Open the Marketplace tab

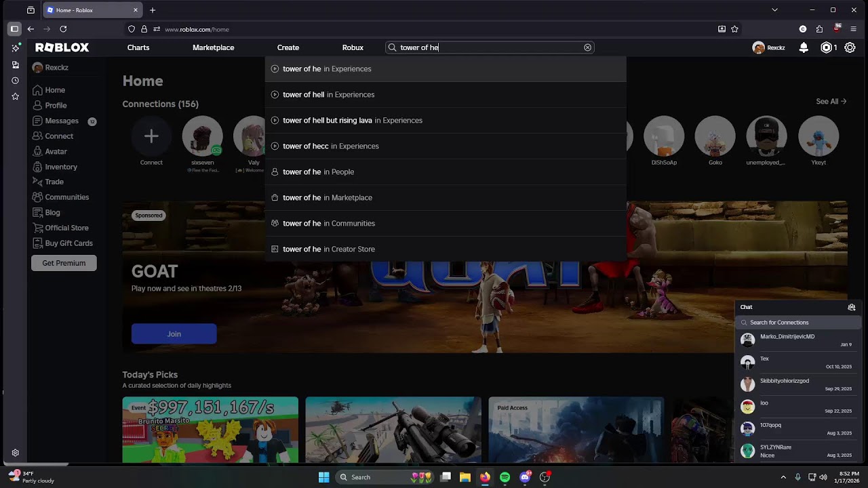(x=213, y=47)
